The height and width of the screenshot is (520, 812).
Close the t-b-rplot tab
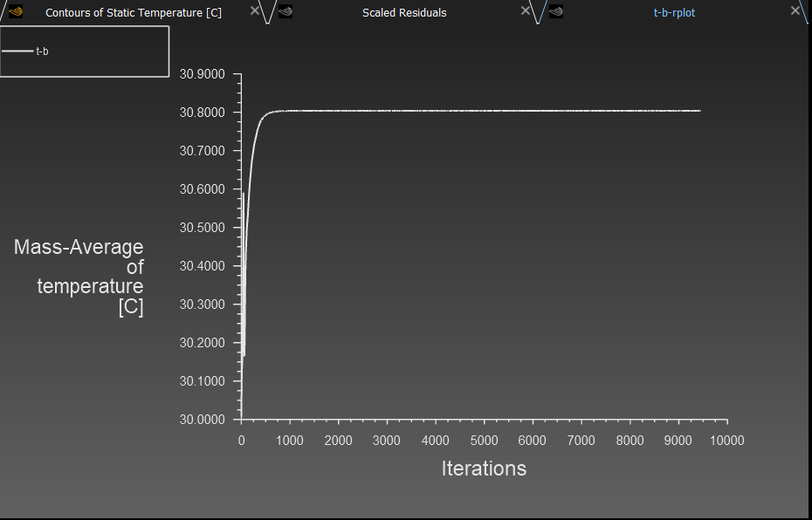tap(795, 10)
